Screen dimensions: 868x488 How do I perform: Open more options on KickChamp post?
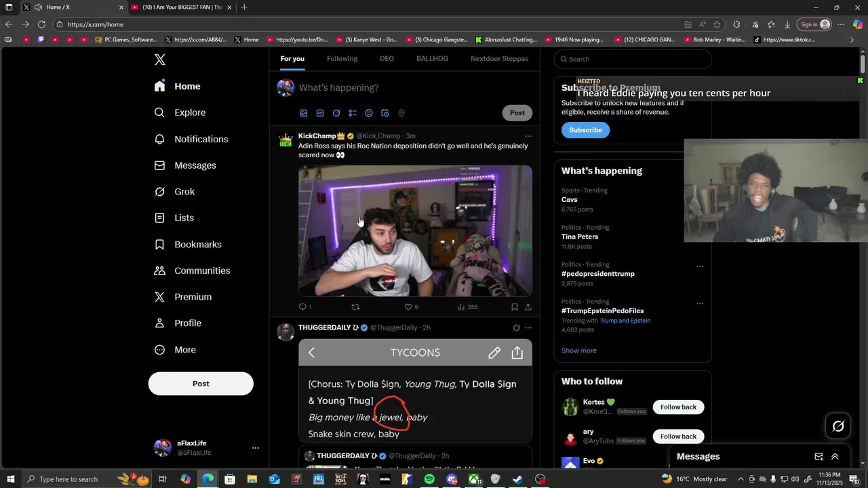tap(528, 136)
